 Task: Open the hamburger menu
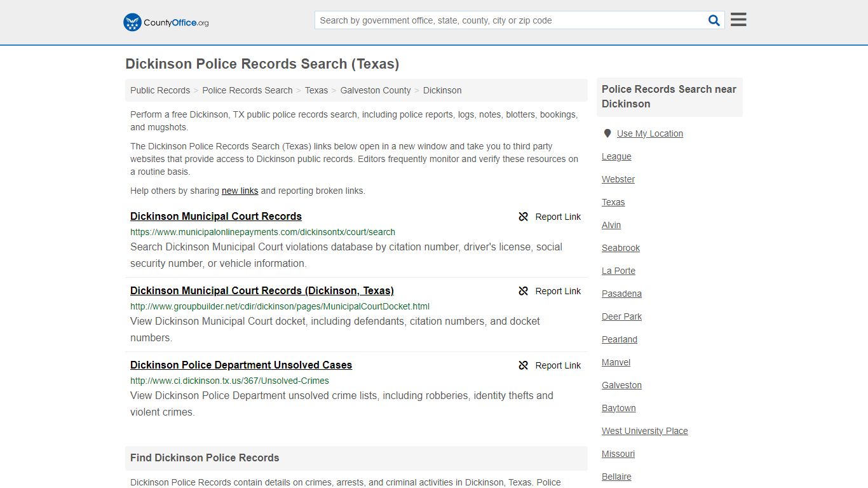point(738,20)
